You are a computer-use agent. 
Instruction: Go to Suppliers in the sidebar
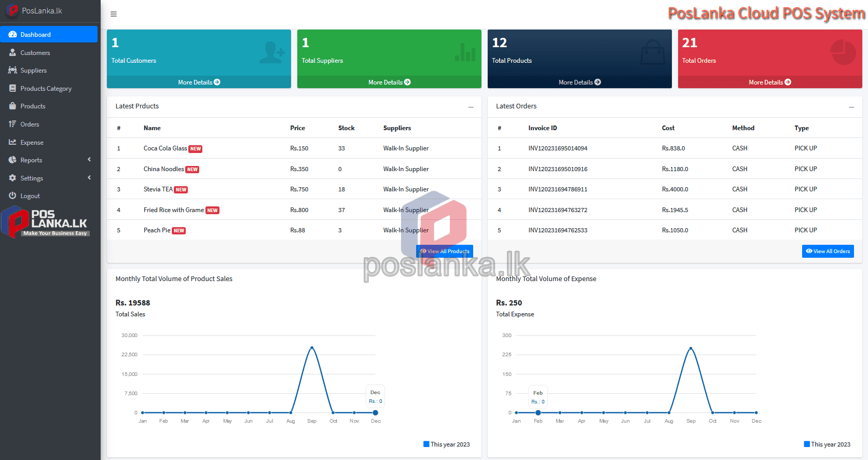point(49,71)
